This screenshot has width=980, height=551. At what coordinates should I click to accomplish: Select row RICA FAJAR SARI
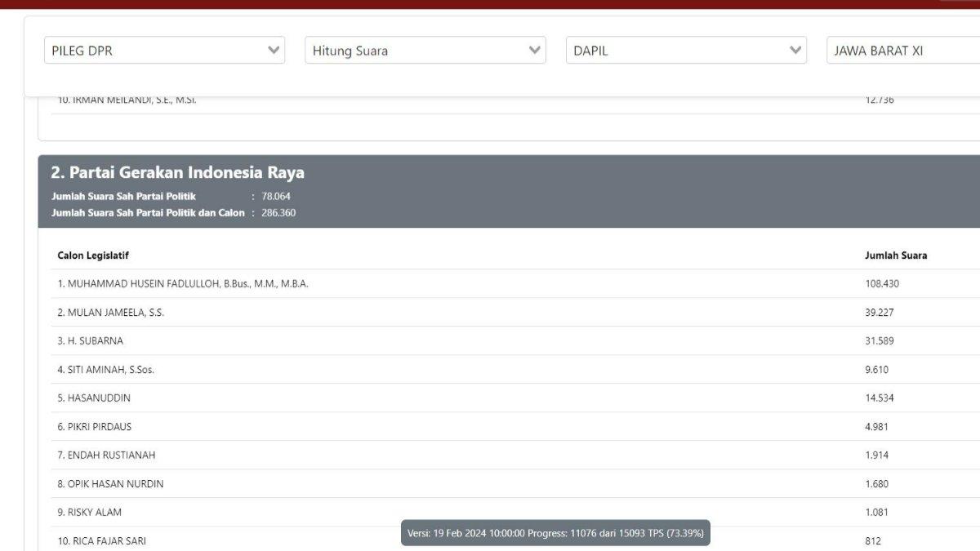(515, 540)
